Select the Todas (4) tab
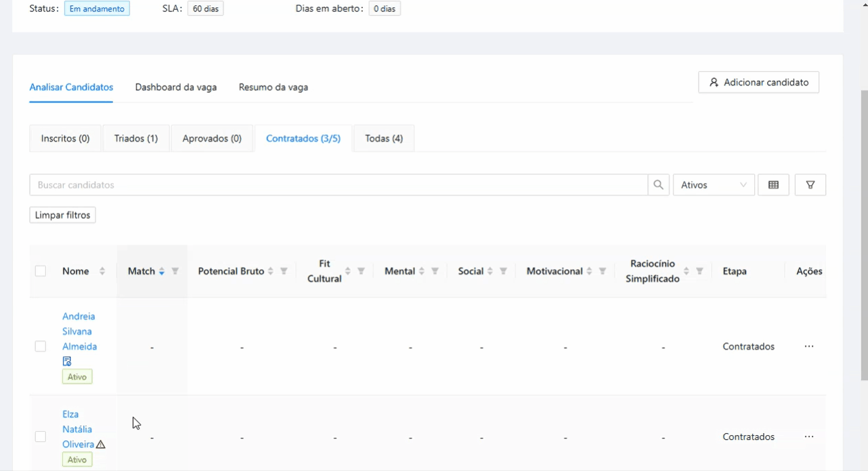Viewport: 868px width, 471px height. pos(384,138)
